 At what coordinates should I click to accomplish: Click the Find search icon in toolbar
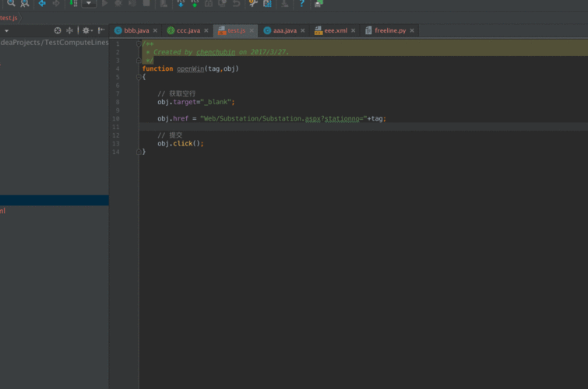pos(11,4)
